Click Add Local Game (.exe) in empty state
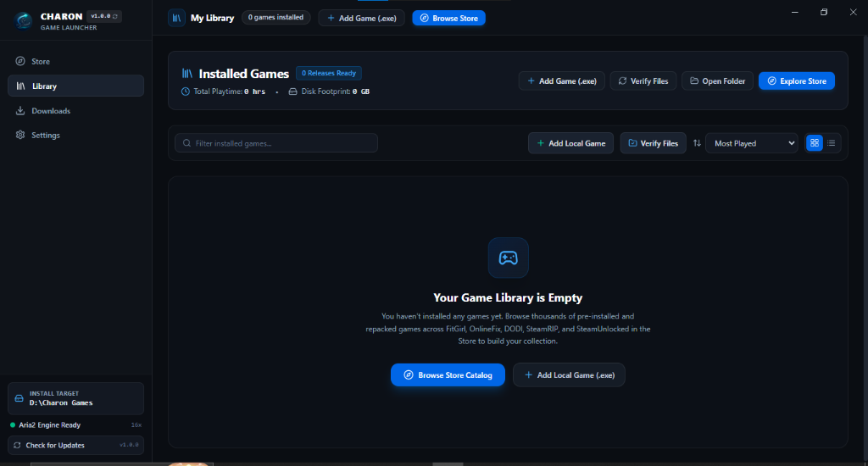The image size is (868, 466). point(569,374)
